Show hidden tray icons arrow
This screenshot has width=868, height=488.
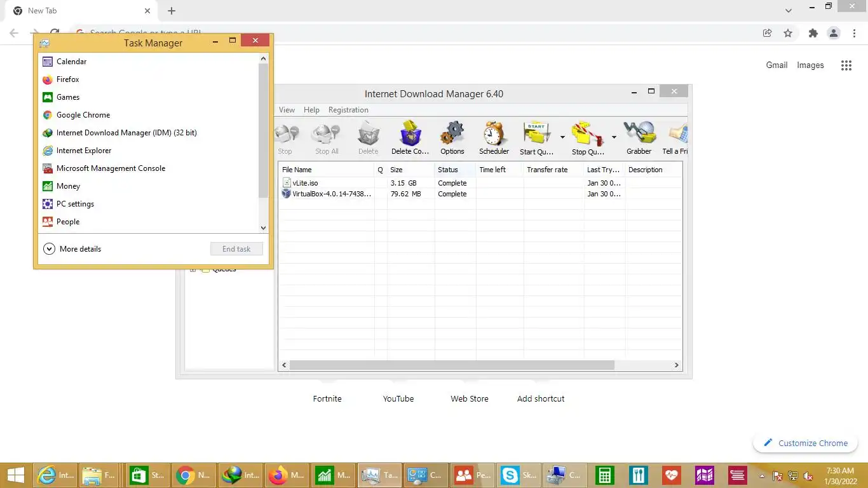762,476
